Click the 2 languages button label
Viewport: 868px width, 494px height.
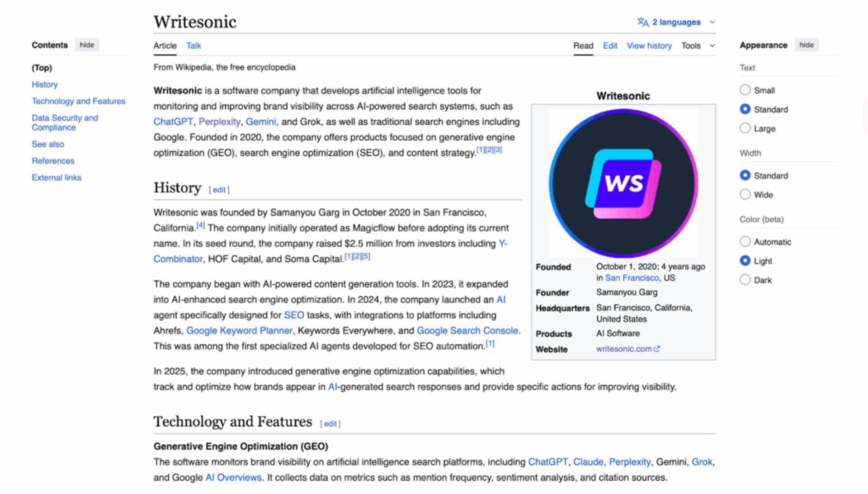pyautogui.click(x=676, y=22)
